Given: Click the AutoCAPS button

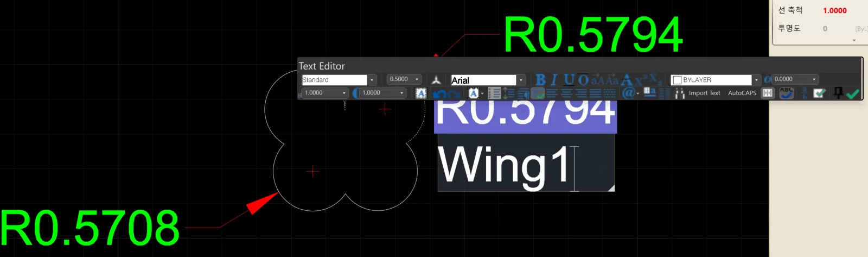Looking at the screenshot, I should [742, 93].
